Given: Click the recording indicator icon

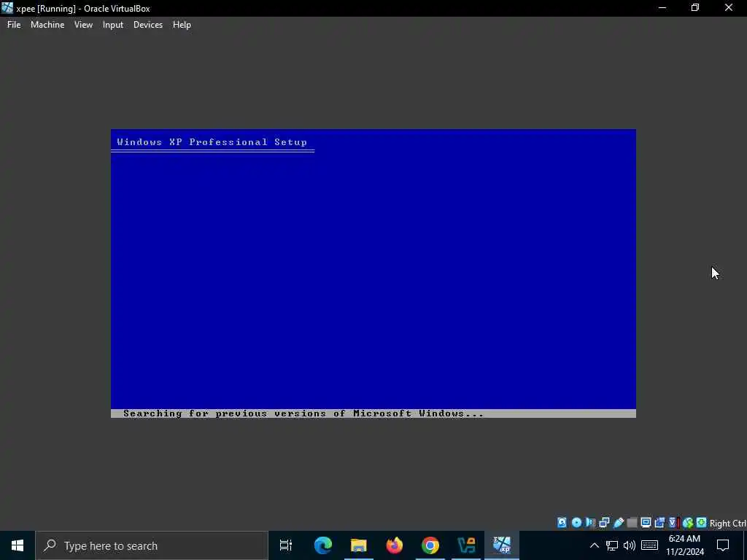Looking at the screenshot, I should coord(659,522).
